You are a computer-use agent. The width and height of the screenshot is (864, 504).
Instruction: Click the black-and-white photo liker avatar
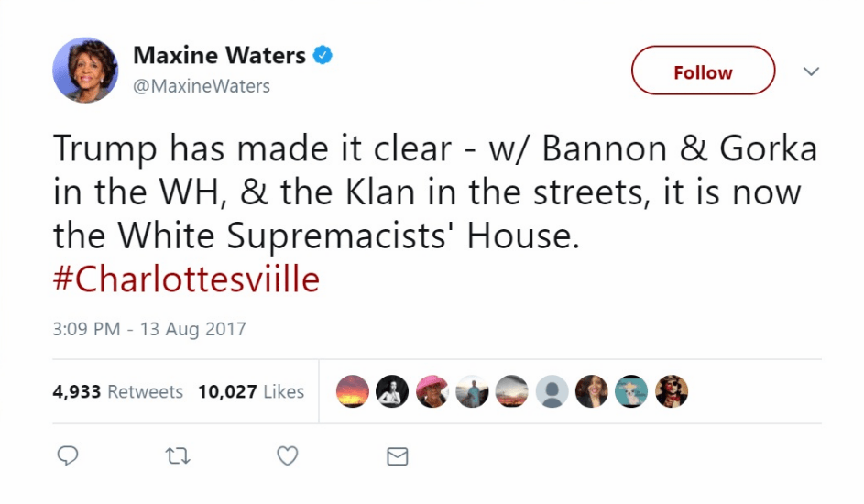[392, 391]
